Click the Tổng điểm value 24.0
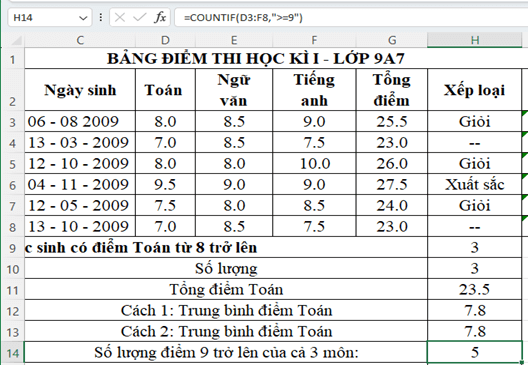 coord(392,205)
